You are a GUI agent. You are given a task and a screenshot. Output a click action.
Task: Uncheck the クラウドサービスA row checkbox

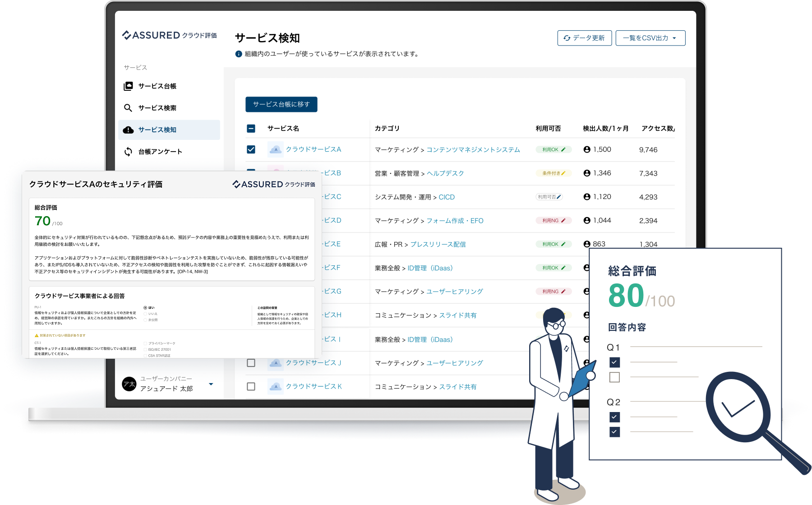[251, 149]
